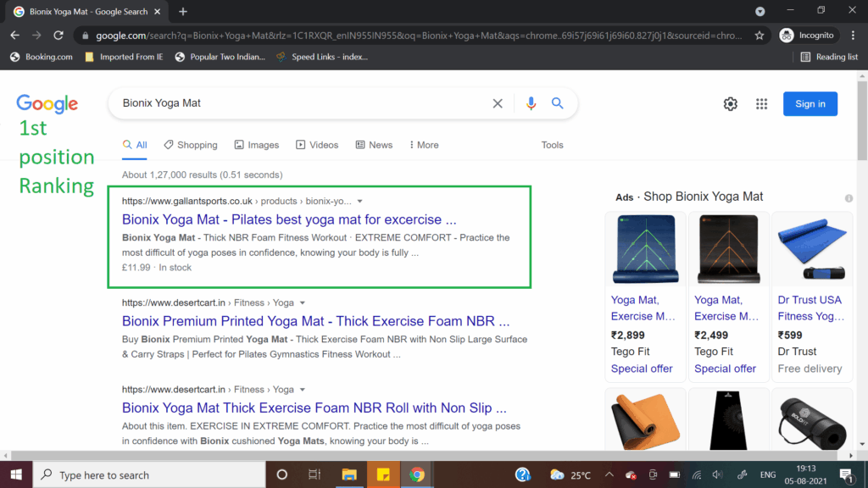Click the Google logo
The height and width of the screenshot is (488, 868).
(x=47, y=103)
